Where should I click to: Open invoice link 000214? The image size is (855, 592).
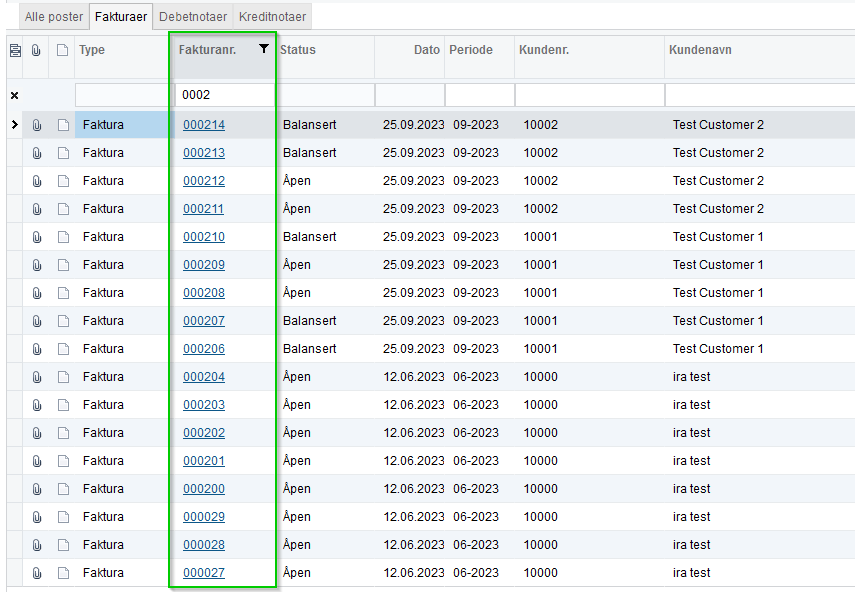pyautogui.click(x=204, y=125)
